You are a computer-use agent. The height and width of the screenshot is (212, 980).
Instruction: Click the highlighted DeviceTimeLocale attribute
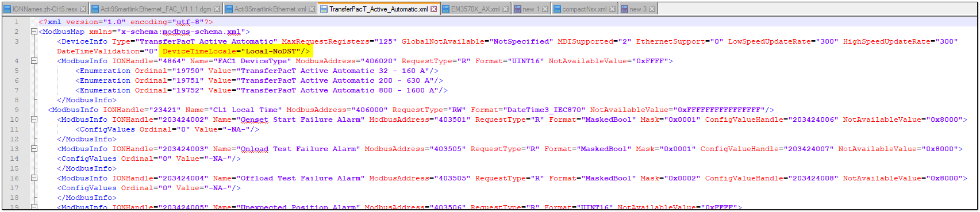[x=236, y=51]
